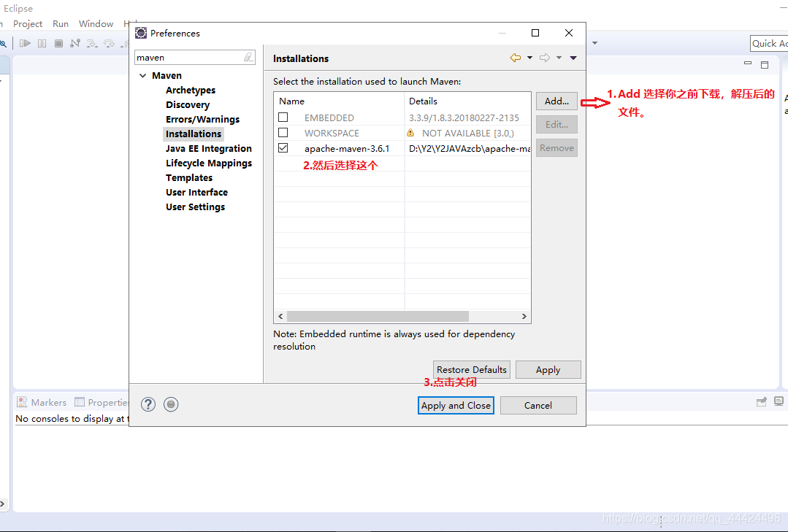Select the apache-maven-3.6.1 row name
Screen dimensions: 788x532
coord(347,148)
